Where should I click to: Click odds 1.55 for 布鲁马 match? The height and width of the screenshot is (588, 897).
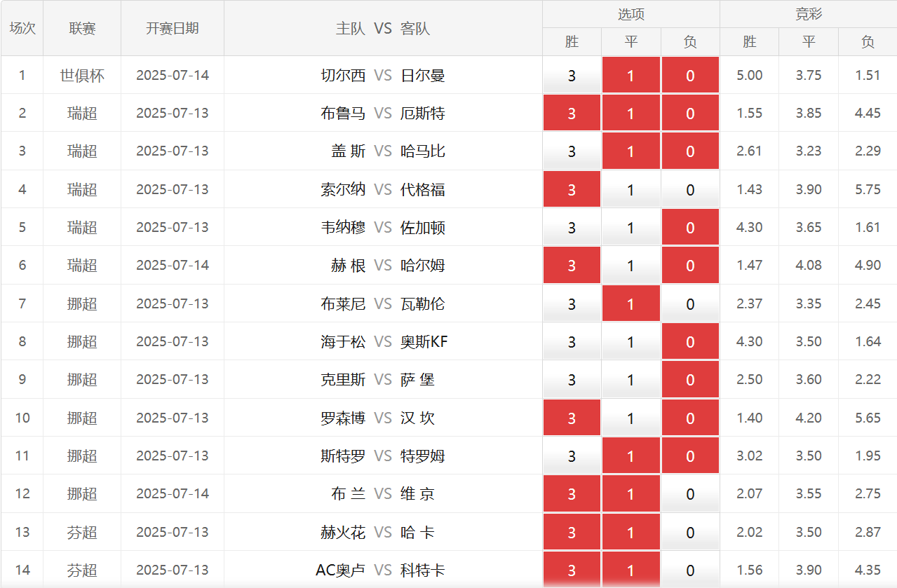(750, 113)
